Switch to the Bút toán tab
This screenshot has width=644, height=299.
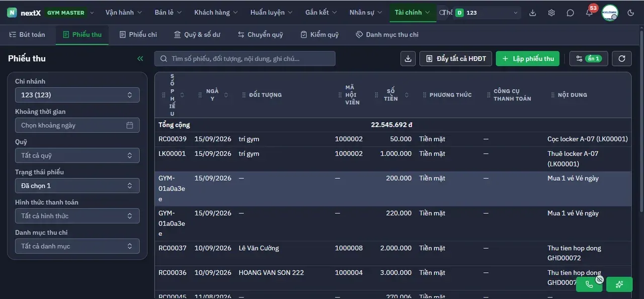[27, 35]
